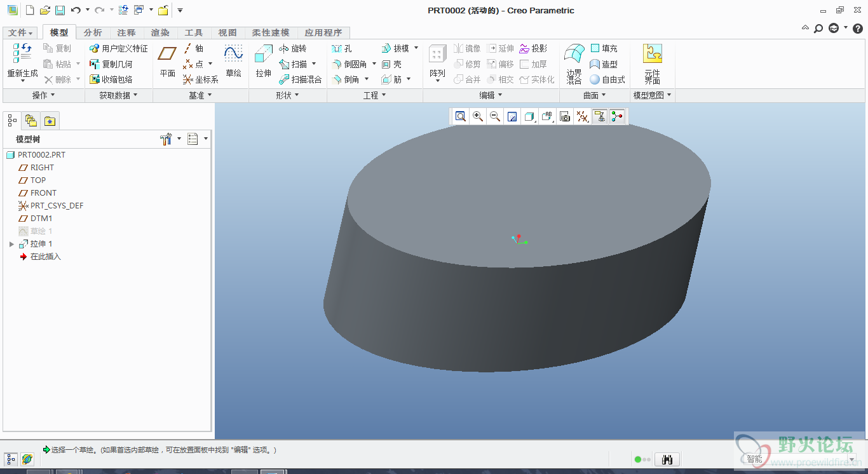Create a datum axis (轴)
The image size is (868, 474).
pyautogui.click(x=193, y=48)
